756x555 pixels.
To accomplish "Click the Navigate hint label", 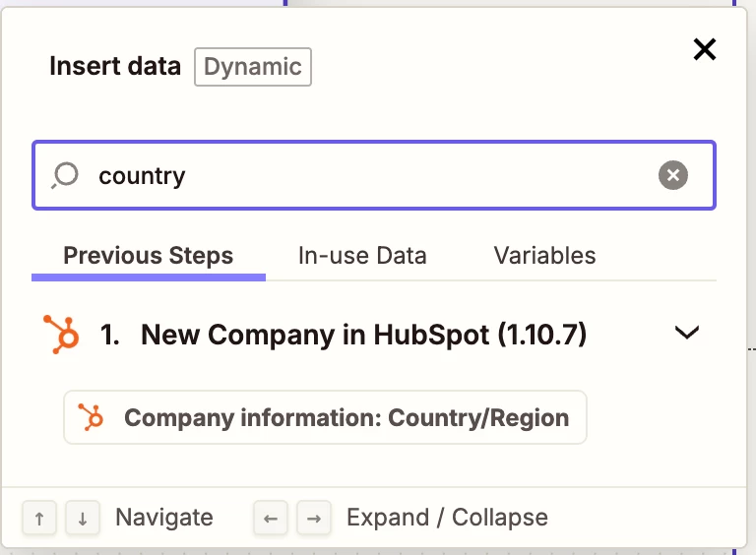I will click(x=164, y=518).
